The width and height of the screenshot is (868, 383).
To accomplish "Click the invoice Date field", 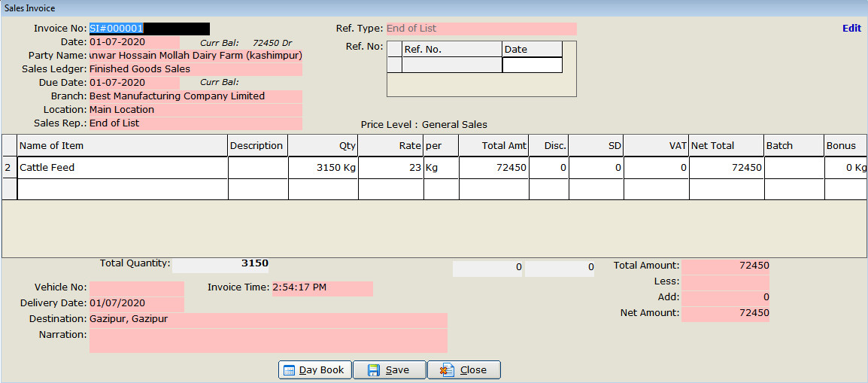I will click(x=134, y=42).
